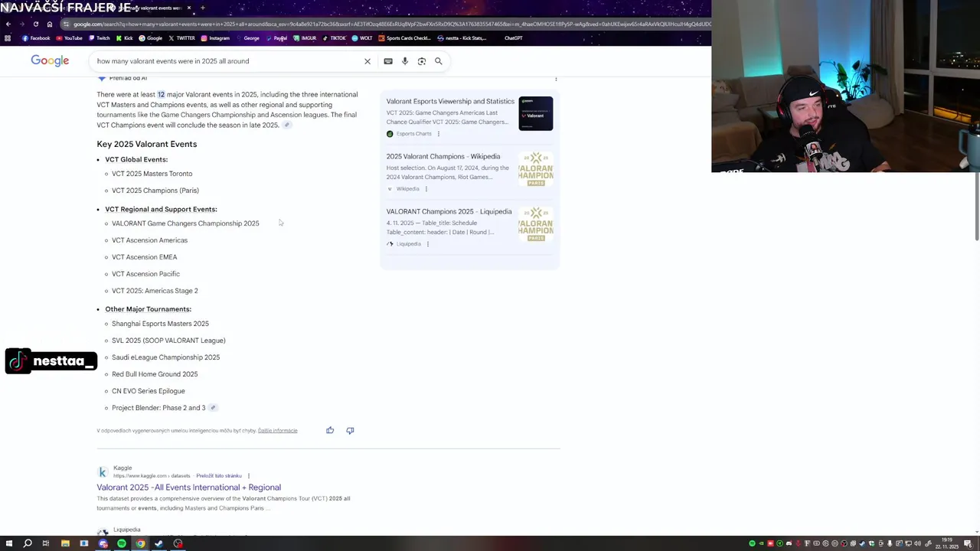This screenshot has width=980, height=551.
Task: Open Spotify from the taskbar
Action: click(x=122, y=543)
